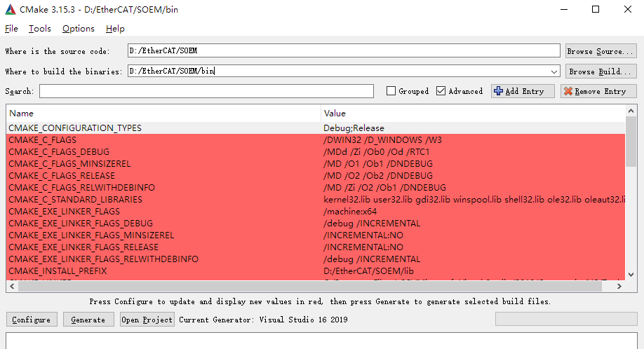This screenshot has width=644, height=349.
Task: Click the Open Project button
Action: (x=147, y=320)
